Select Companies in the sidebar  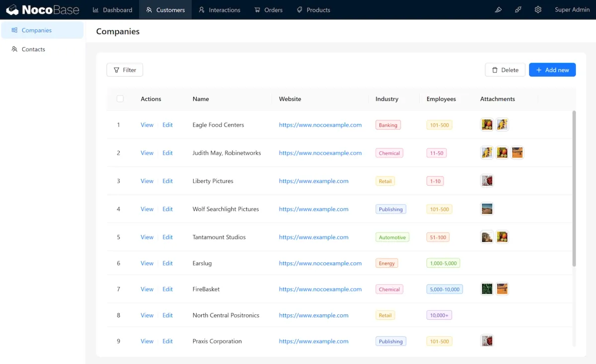tap(36, 30)
